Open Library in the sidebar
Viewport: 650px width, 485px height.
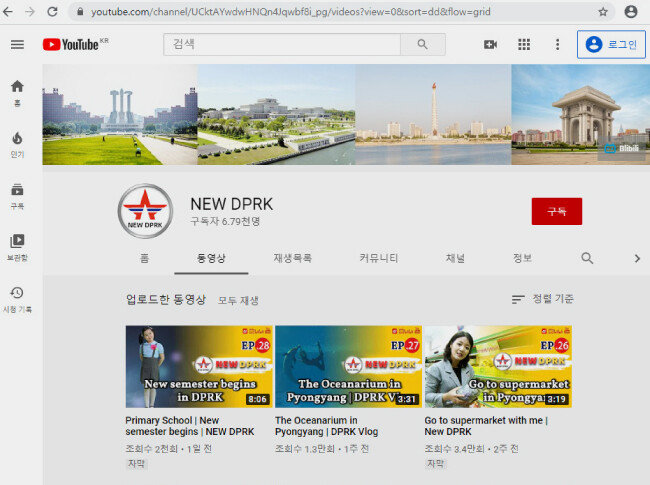click(17, 247)
